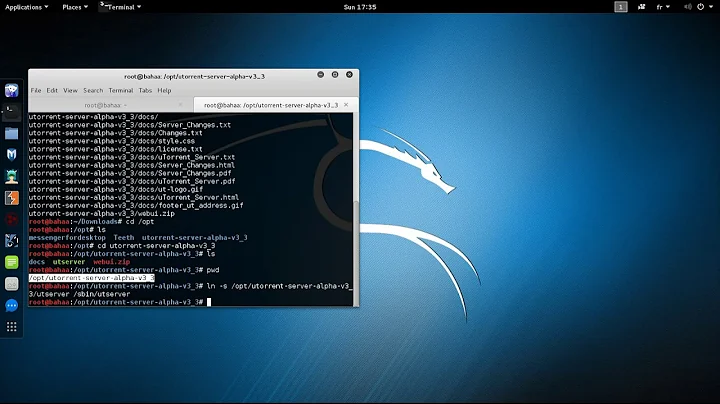
Task: Open the Edit menu in terminal
Action: coord(52,90)
